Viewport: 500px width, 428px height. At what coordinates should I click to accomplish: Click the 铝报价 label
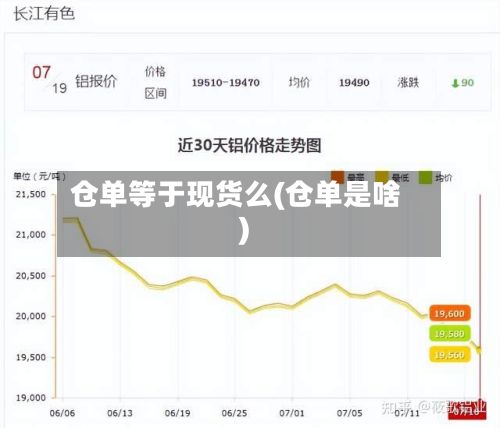(x=96, y=81)
